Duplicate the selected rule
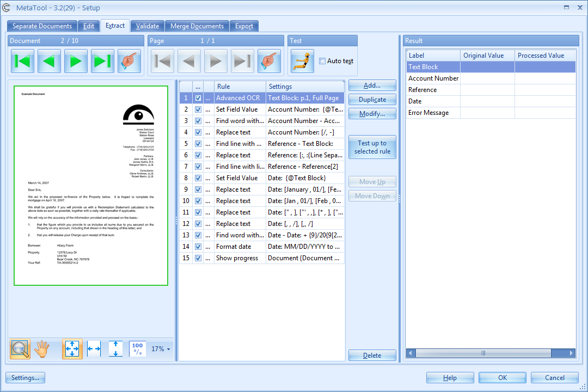Image resolution: width=588 pixels, height=392 pixels. point(372,100)
